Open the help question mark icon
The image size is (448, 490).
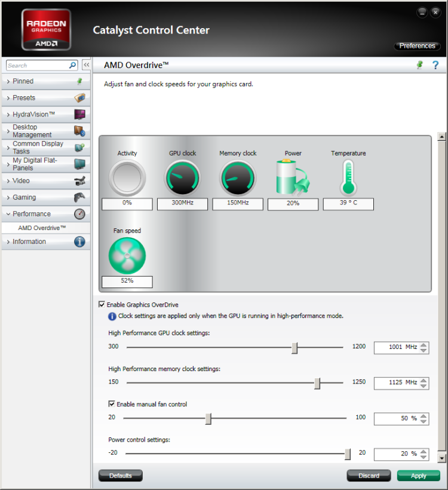coord(435,65)
